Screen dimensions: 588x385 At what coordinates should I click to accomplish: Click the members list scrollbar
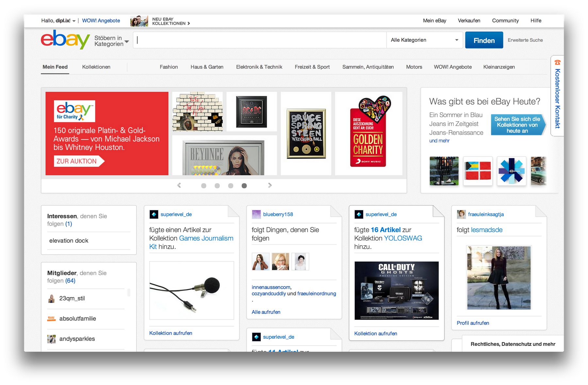point(129,292)
